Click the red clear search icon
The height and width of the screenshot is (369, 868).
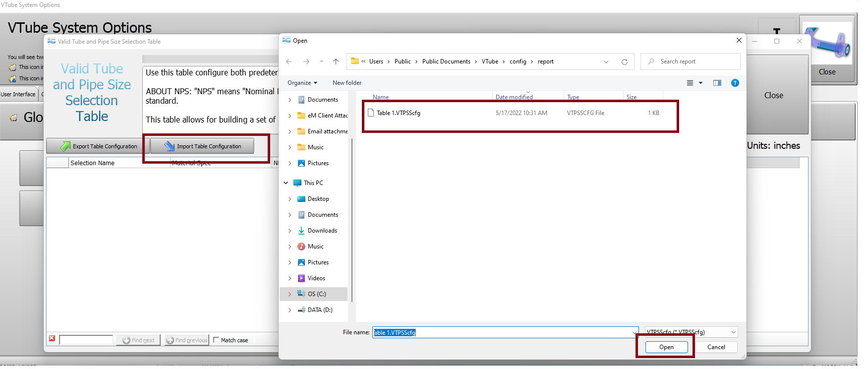click(x=52, y=339)
